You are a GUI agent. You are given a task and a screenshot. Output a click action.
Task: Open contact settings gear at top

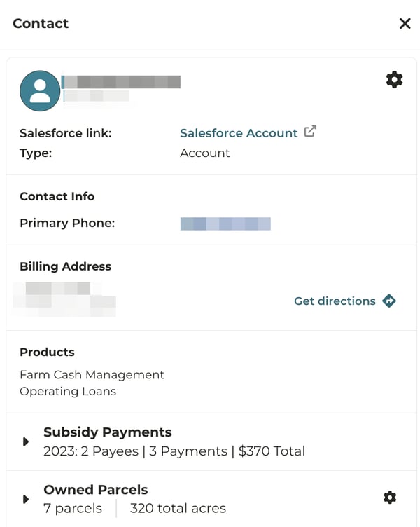click(x=395, y=80)
